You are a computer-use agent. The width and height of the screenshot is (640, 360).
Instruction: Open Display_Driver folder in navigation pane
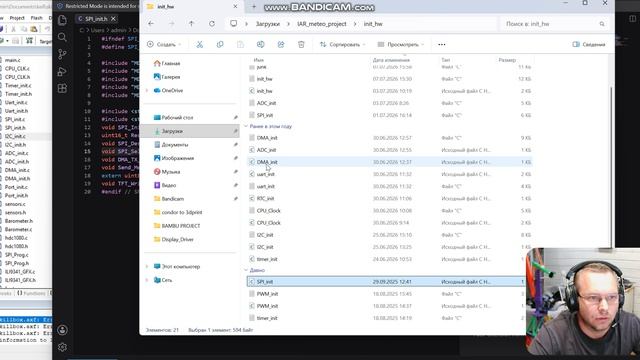click(x=178, y=240)
